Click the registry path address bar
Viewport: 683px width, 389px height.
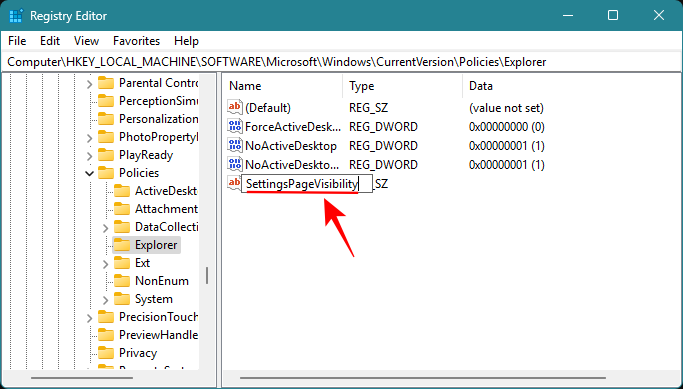[342, 62]
